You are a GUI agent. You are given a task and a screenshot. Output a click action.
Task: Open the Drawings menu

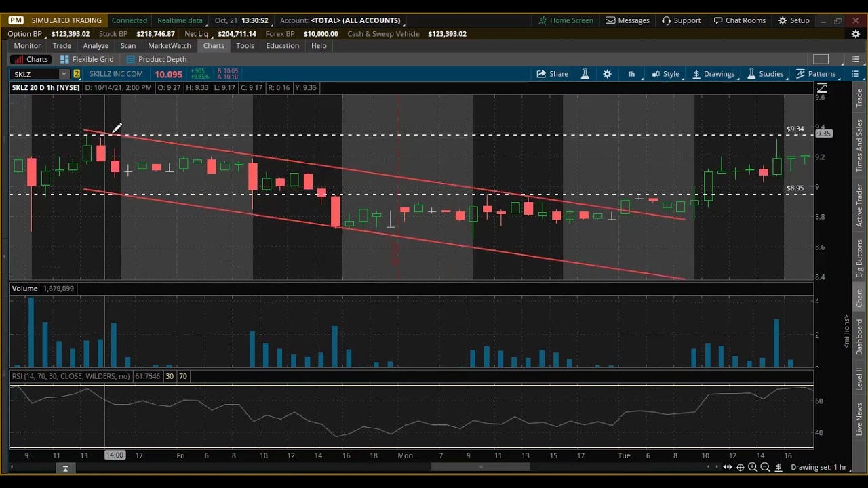click(713, 74)
